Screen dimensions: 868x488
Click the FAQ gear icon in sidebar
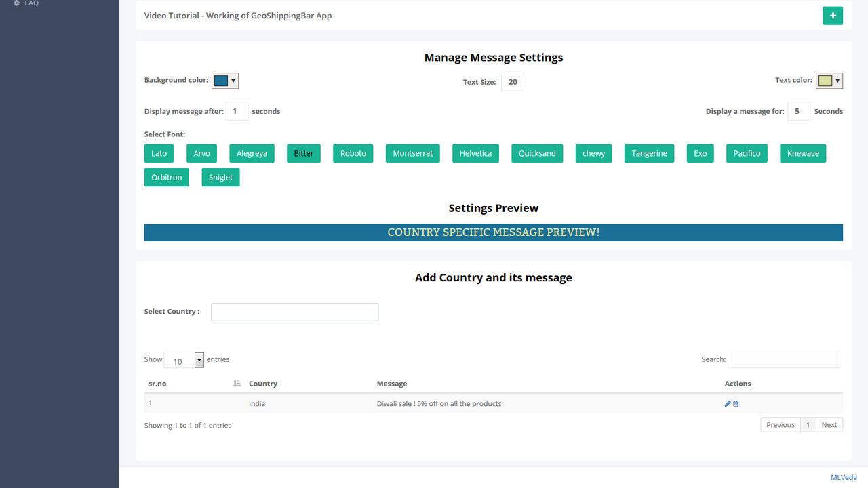[16, 3]
